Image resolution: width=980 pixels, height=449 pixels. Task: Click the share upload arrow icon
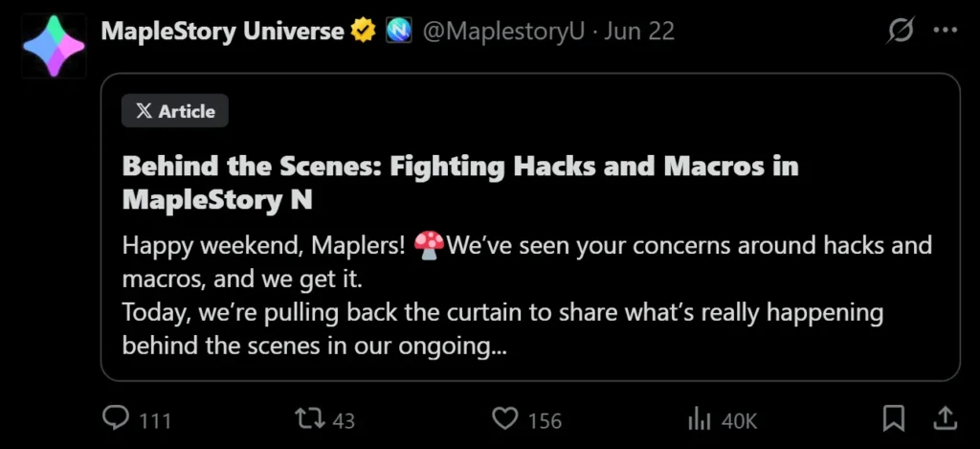944,418
